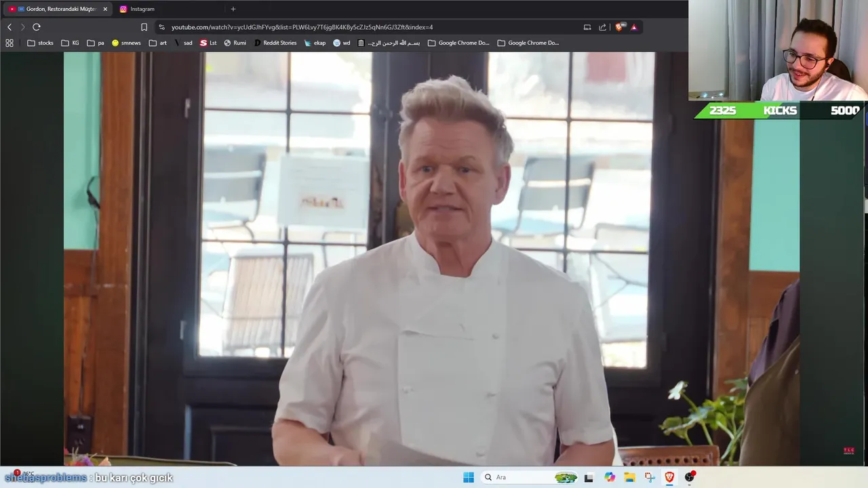Bookmark this page using the bookmark icon
The width and height of the screenshot is (868, 488).
click(144, 27)
